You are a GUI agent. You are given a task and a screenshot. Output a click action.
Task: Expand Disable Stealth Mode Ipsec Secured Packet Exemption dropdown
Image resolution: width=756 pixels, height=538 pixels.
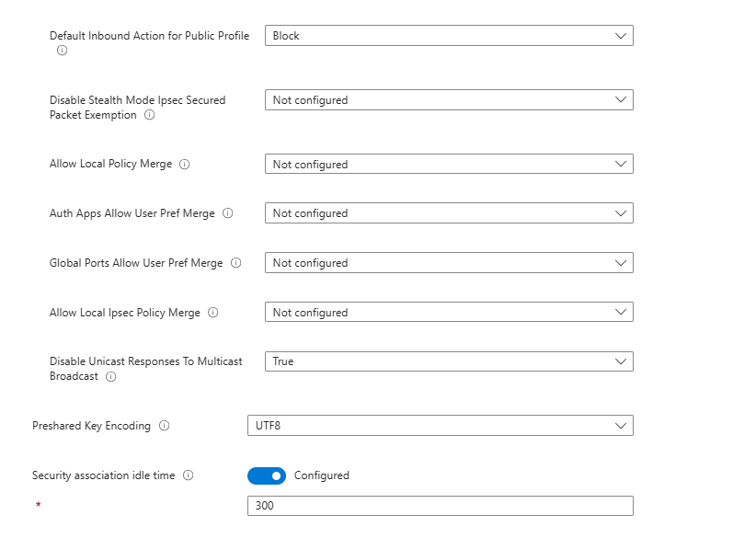[x=449, y=100]
